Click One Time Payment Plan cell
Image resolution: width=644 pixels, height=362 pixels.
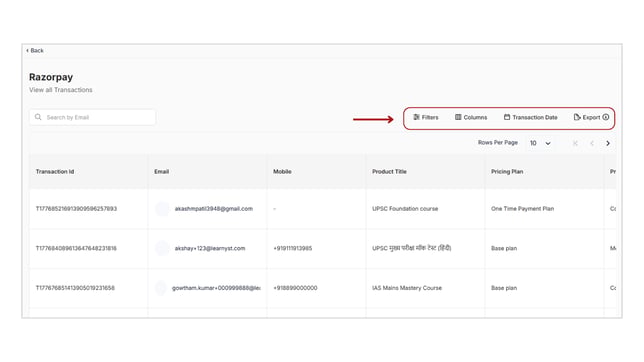click(x=522, y=209)
